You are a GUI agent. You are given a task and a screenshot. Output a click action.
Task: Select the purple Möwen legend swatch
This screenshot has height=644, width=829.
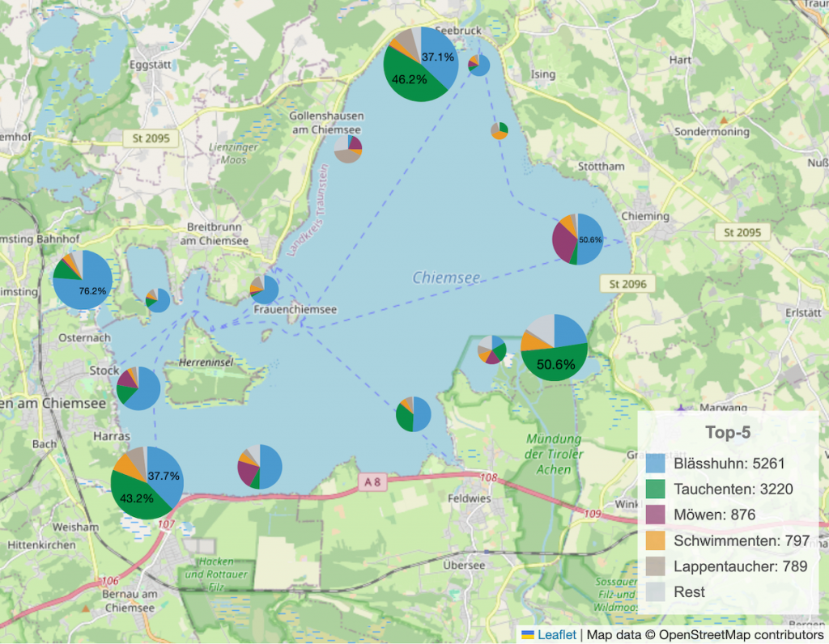[x=655, y=515]
